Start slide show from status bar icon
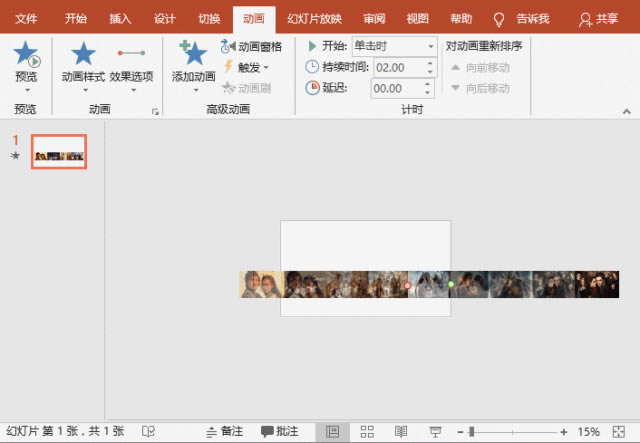The image size is (640, 443). coord(435,431)
